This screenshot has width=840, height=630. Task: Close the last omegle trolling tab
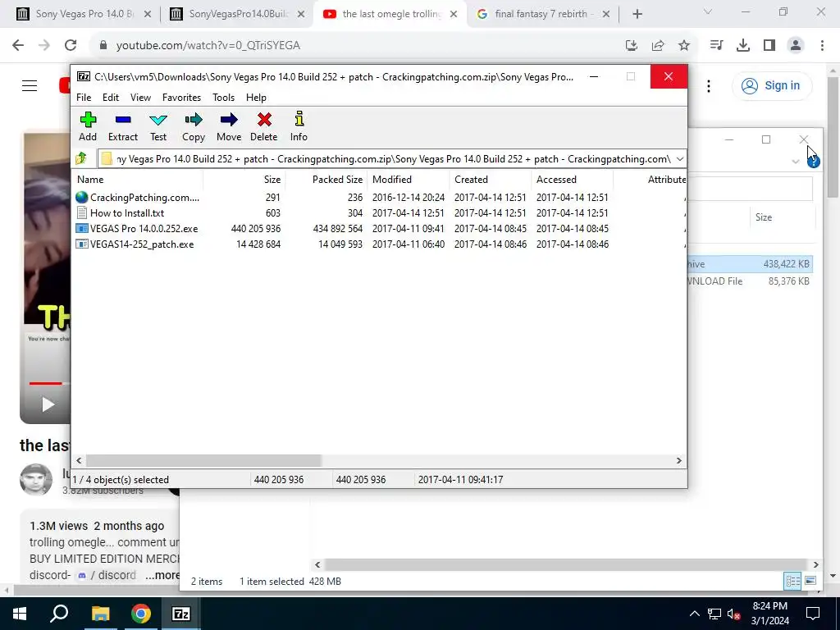tap(454, 14)
